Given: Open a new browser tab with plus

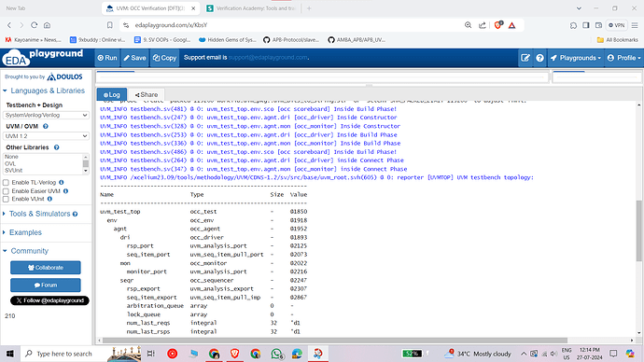Looking at the screenshot, I should tap(309, 8).
